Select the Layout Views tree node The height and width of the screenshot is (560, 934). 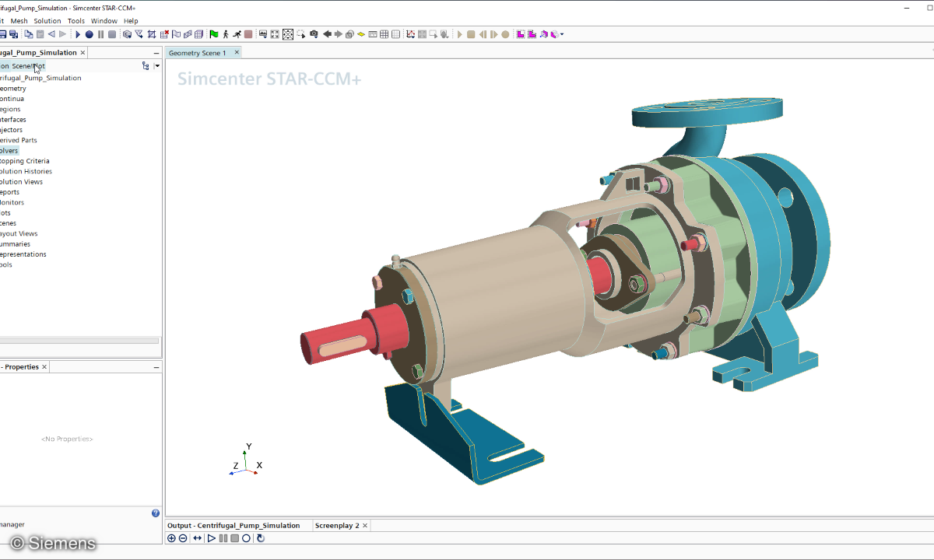[x=19, y=233]
